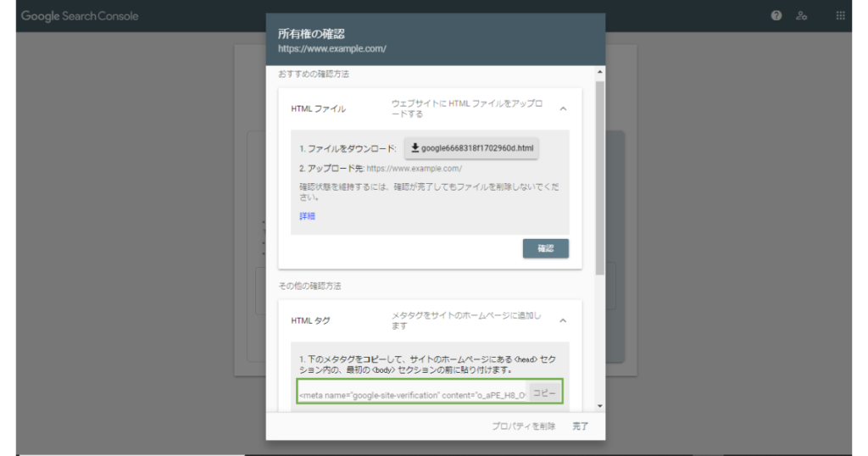Open the 詳細 details link

coord(307,216)
